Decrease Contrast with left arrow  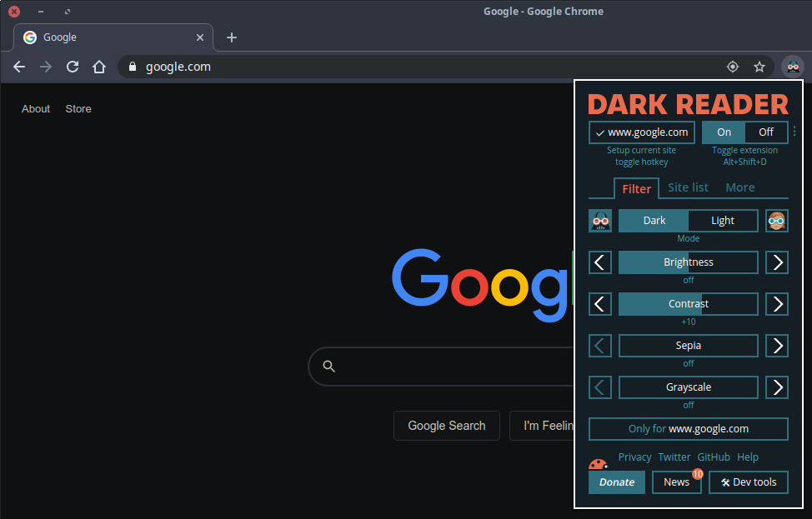point(600,304)
